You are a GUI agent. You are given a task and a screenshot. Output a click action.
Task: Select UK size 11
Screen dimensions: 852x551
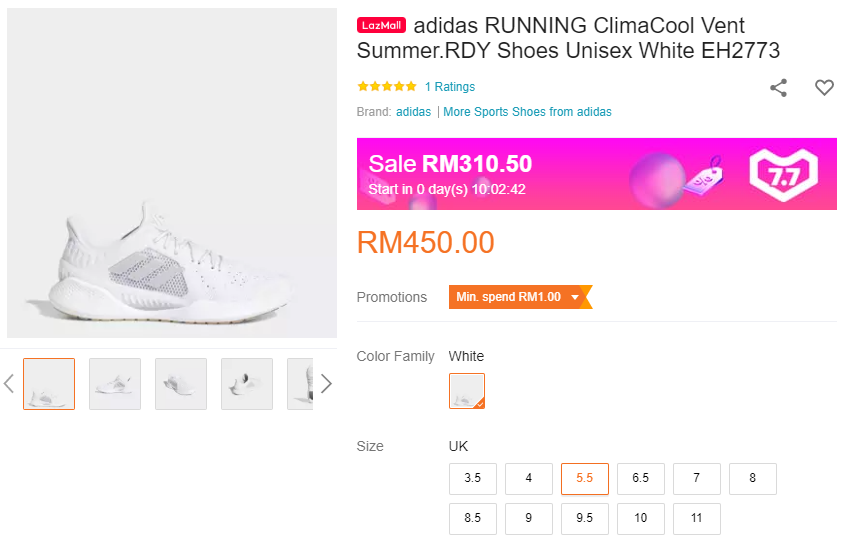tap(697, 519)
